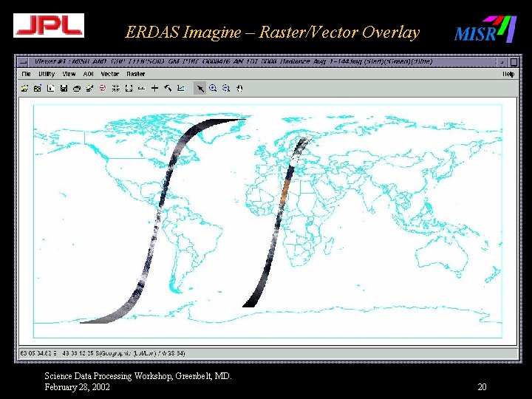Select the arrow Selector tool
Viewport: 532px width, 399px height.
coord(200,88)
